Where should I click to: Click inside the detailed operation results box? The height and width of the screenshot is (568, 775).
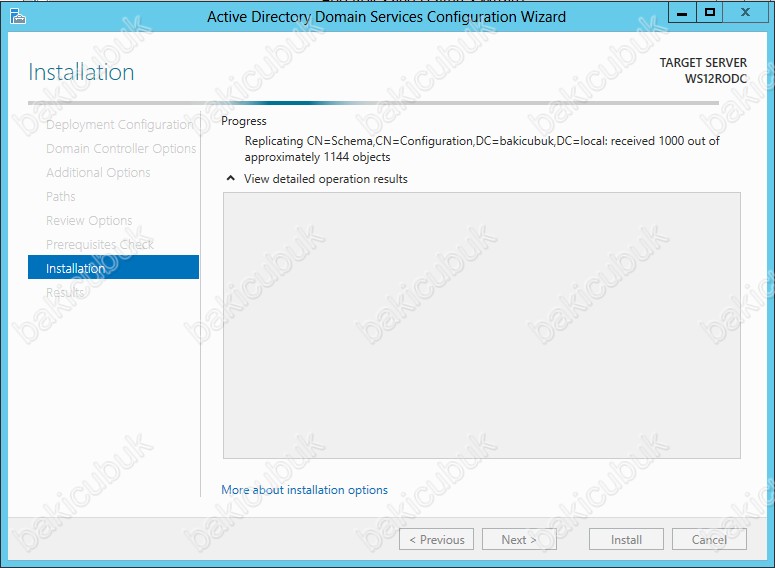481,325
